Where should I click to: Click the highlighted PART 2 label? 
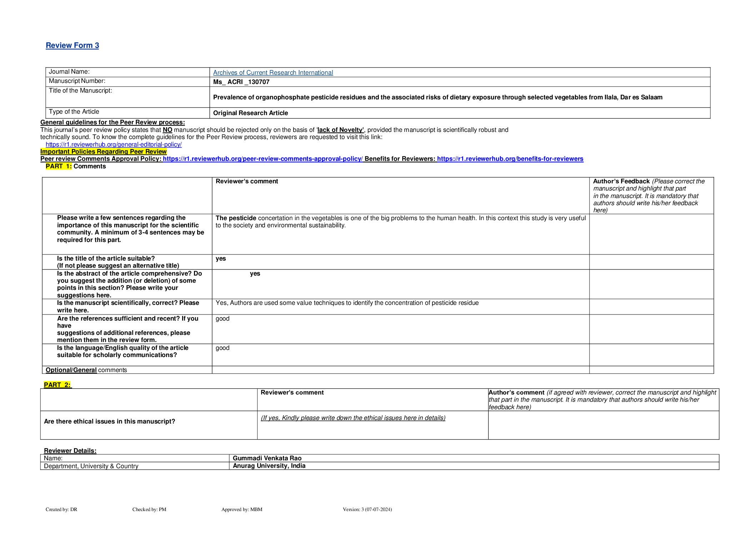(x=57, y=385)
